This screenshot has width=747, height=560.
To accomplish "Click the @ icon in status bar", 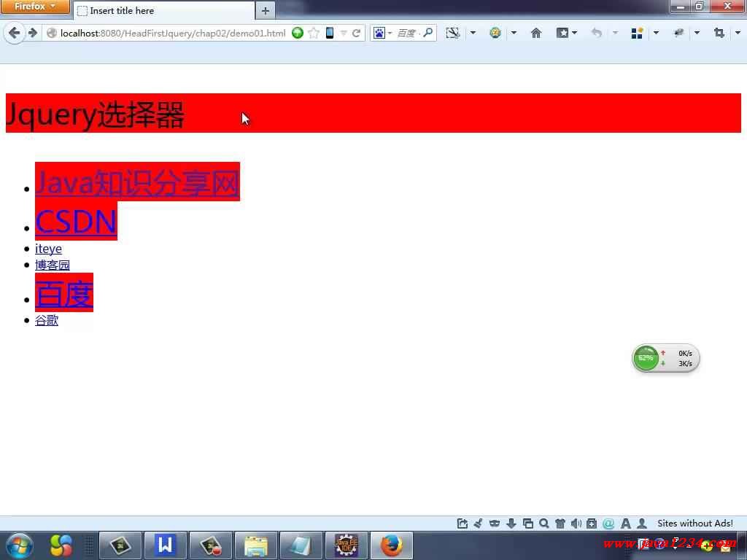I will (x=608, y=524).
